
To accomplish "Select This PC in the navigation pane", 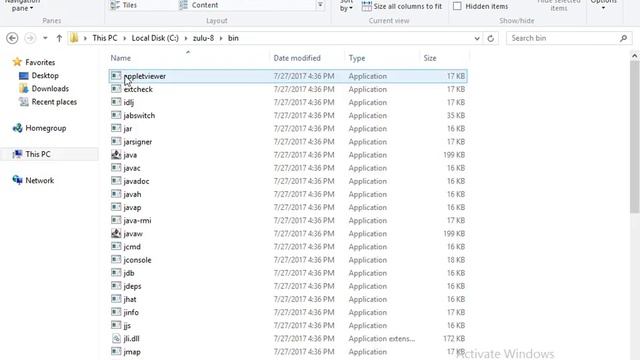I will click(38, 154).
